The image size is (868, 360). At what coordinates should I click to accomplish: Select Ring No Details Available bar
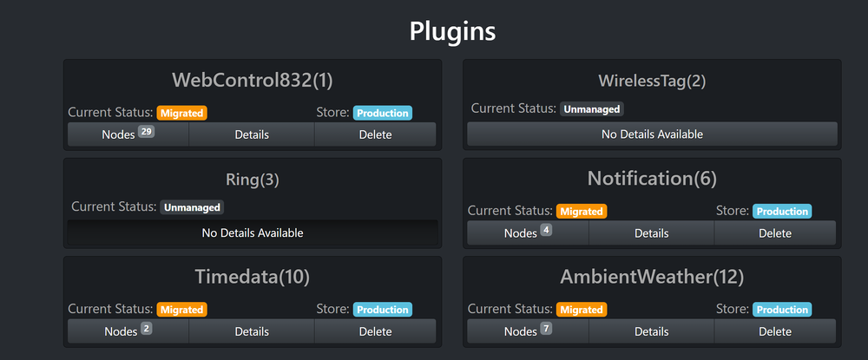pyautogui.click(x=253, y=232)
